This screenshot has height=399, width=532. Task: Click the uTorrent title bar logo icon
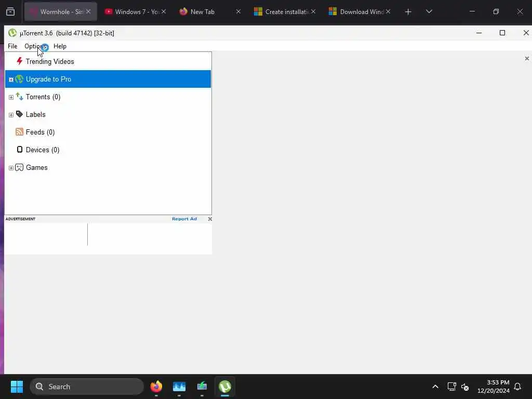pos(12,33)
